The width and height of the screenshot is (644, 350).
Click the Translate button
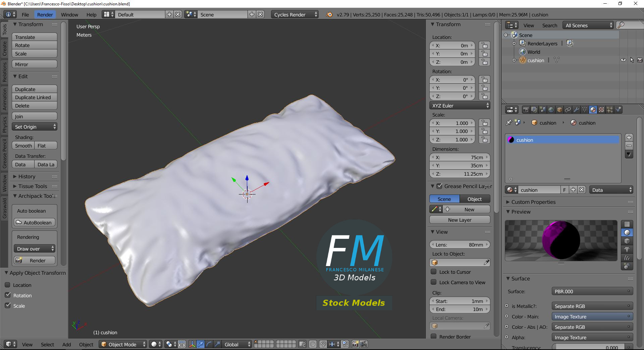(35, 37)
